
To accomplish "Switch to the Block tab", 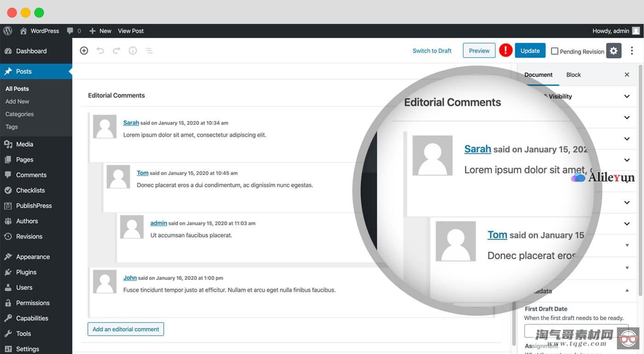I will tap(574, 75).
